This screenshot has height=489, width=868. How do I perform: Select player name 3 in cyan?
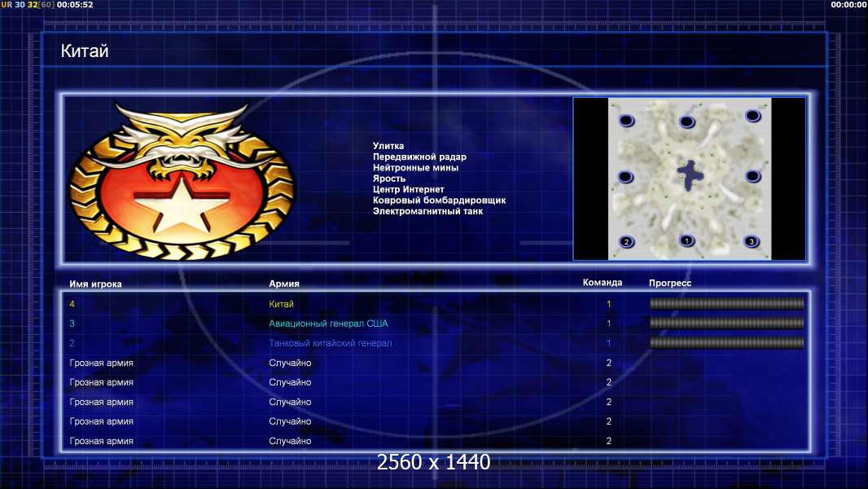click(72, 324)
